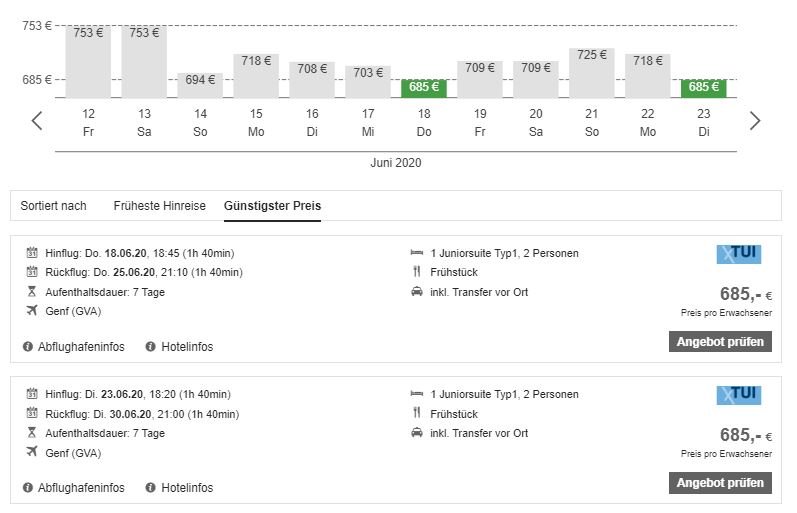Click the TUI logo in the first offer

coord(739,254)
